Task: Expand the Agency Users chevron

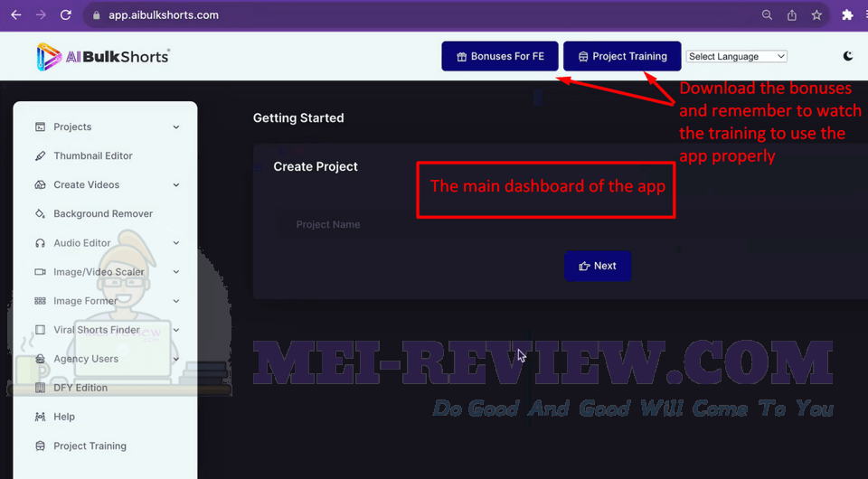Action: [x=176, y=359]
